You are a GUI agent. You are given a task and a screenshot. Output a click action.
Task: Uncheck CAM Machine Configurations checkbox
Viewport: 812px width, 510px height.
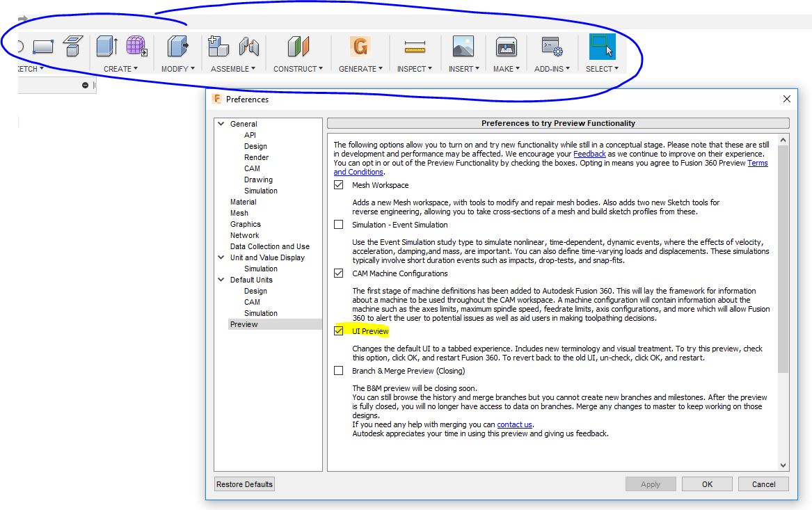pos(339,273)
